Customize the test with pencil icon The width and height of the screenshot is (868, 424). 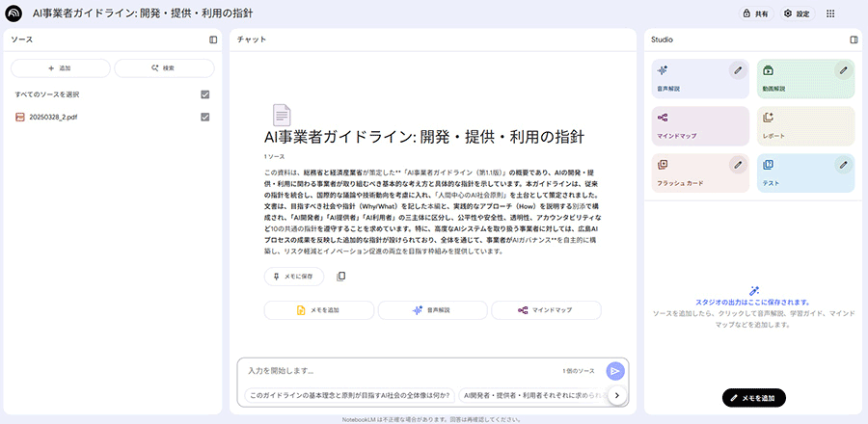tap(843, 165)
